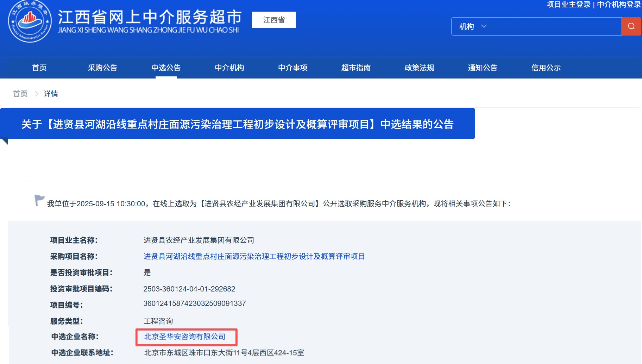The height and width of the screenshot is (364, 642).
Task: Navigate to 中介事项 section
Action: (x=292, y=68)
